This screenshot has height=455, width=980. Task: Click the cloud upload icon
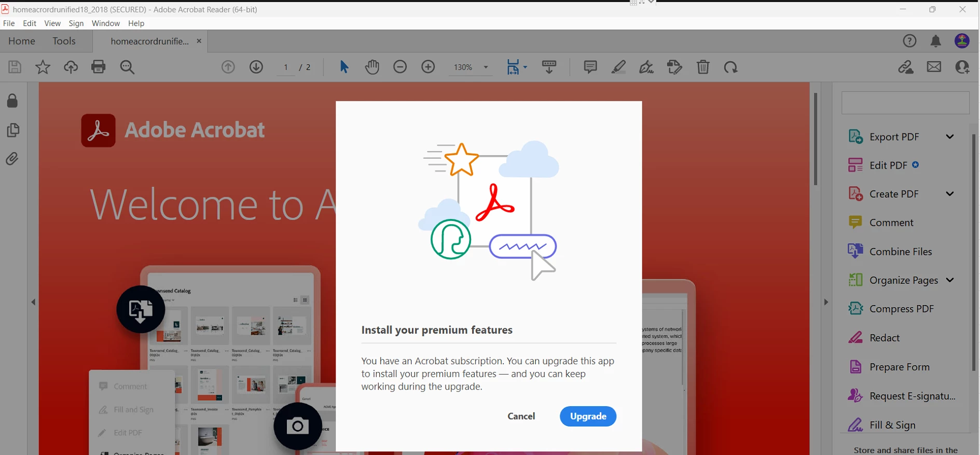pyautogui.click(x=71, y=67)
